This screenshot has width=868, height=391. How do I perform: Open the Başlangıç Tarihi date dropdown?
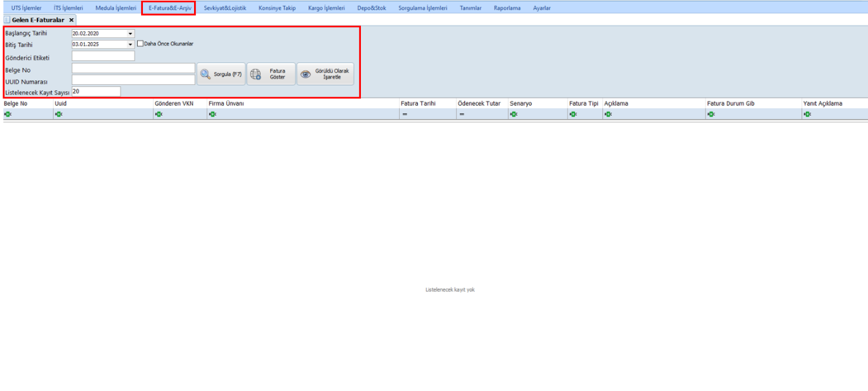click(x=130, y=33)
